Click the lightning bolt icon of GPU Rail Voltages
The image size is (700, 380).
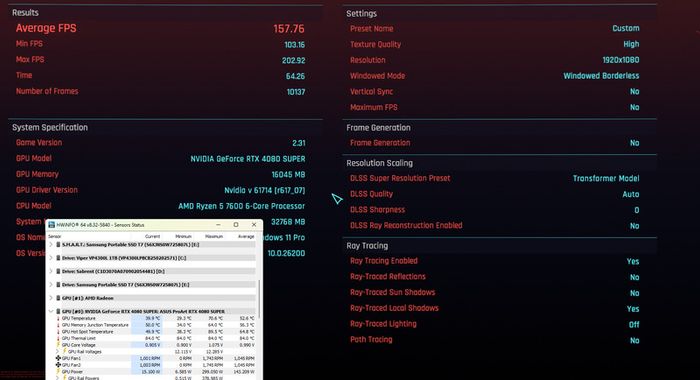click(x=64, y=351)
